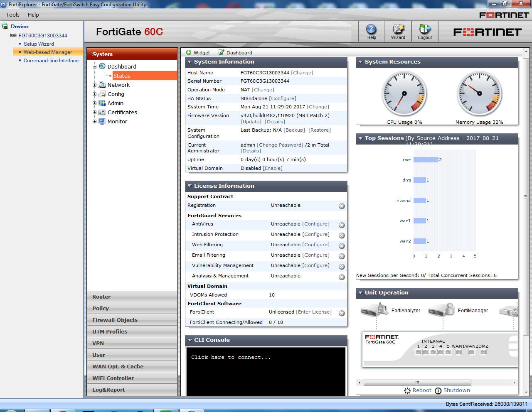Screen dimensions: 532x412
Task: Collapse the License Information widget
Action: 190,186
